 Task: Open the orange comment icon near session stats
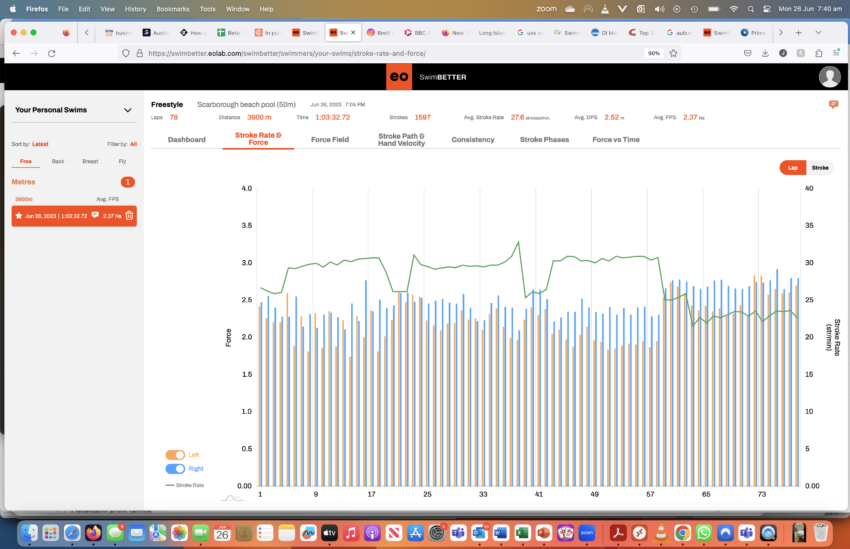833,104
